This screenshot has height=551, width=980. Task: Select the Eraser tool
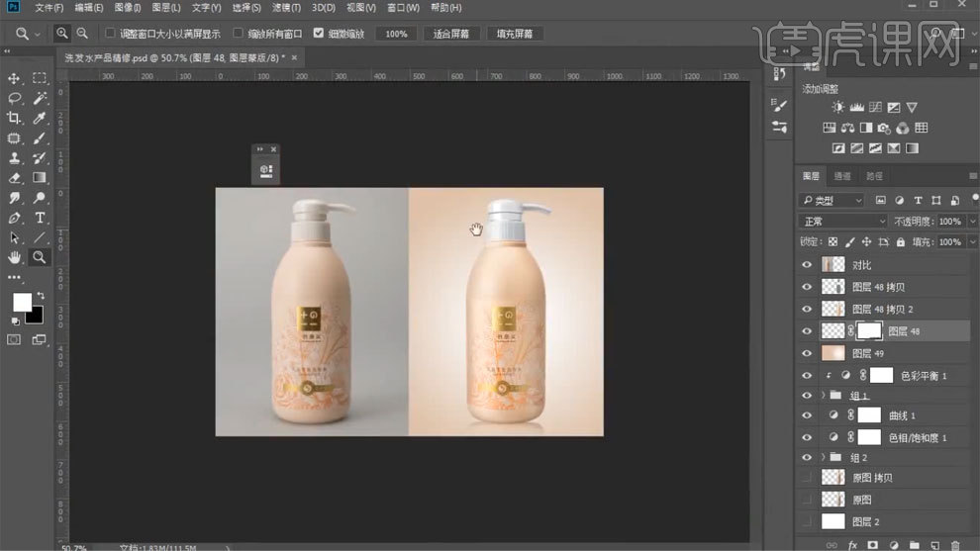point(14,178)
